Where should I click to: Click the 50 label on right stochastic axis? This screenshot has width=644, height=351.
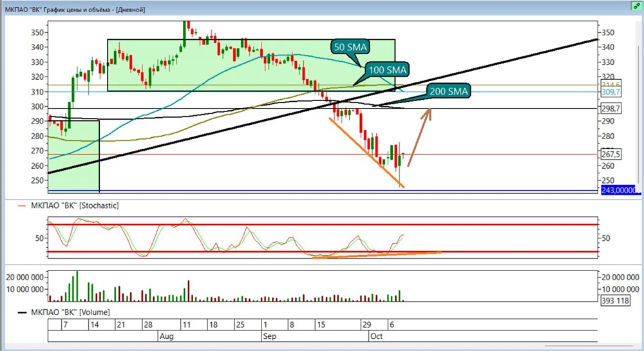(606, 238)
